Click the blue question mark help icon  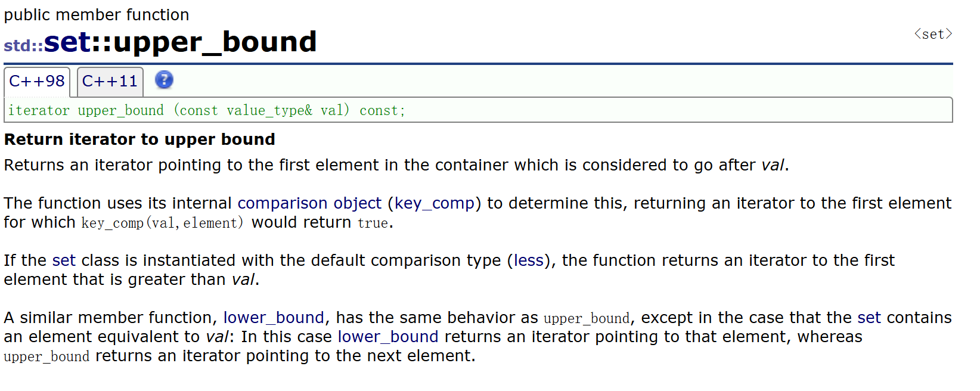(164, 80)
